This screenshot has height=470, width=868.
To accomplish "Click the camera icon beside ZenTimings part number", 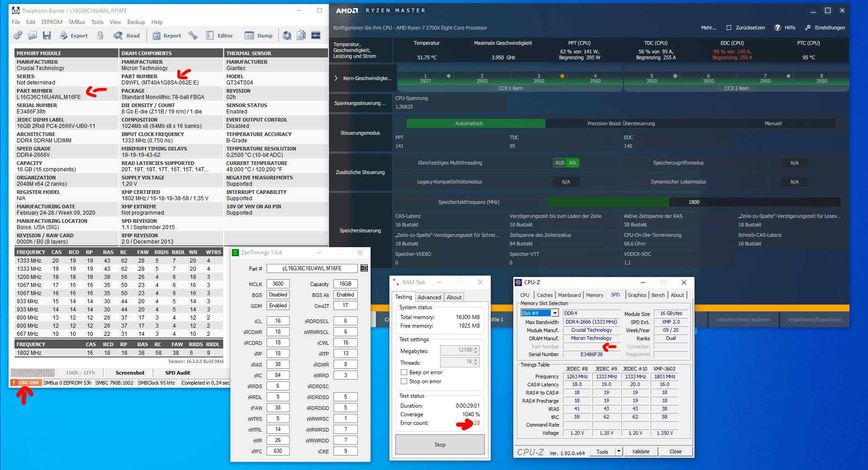I will (364, 268).
